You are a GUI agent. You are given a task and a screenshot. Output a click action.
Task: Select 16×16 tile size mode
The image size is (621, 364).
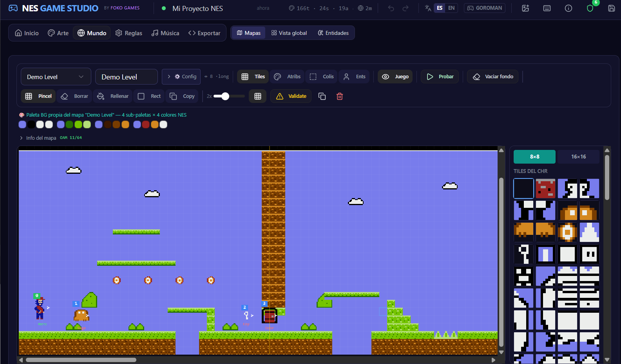point(578,157)
